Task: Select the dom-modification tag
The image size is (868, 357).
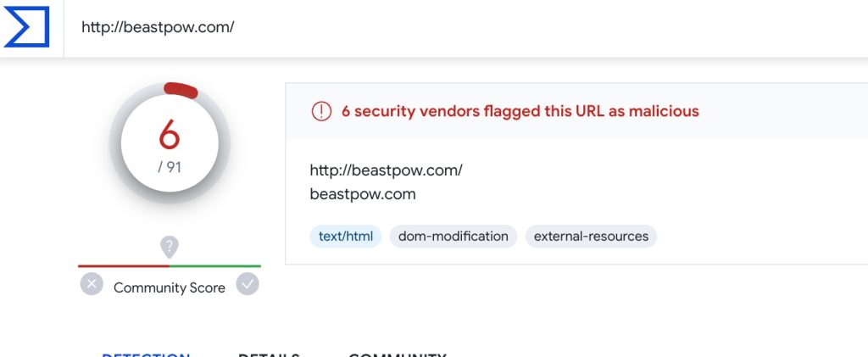Action: (453, 237)
